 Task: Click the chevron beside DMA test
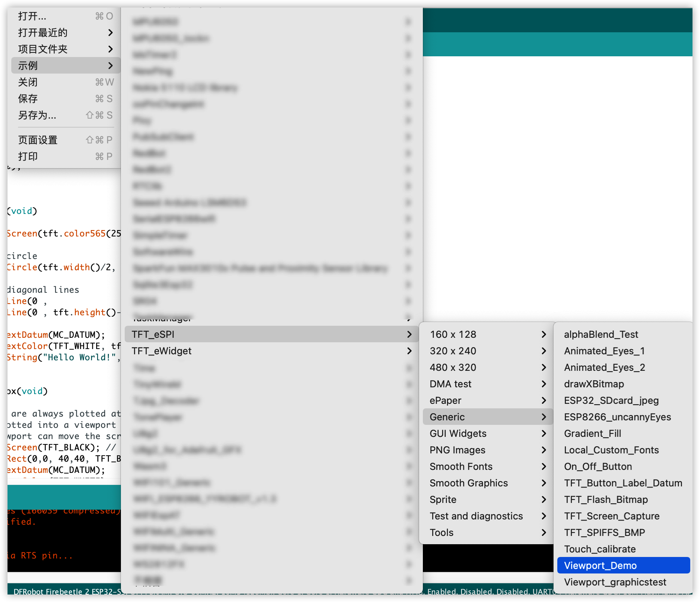[544, 384]
